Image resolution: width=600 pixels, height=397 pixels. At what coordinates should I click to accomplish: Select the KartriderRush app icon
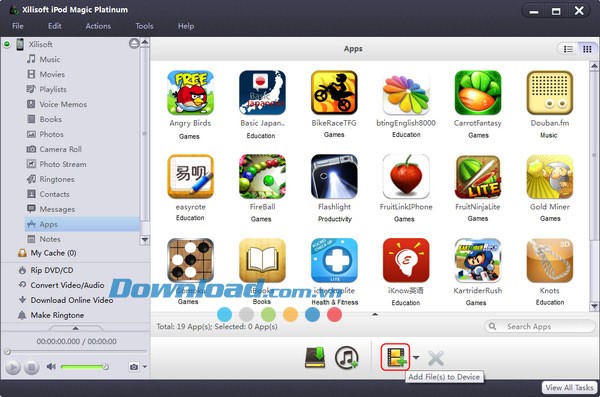[x=478, y=260]
